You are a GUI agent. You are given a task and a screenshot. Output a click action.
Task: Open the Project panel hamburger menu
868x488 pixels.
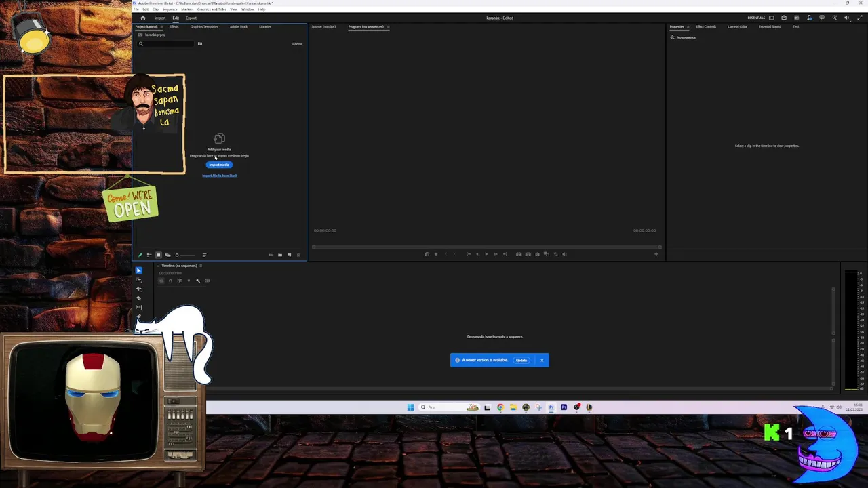(161, 26)
